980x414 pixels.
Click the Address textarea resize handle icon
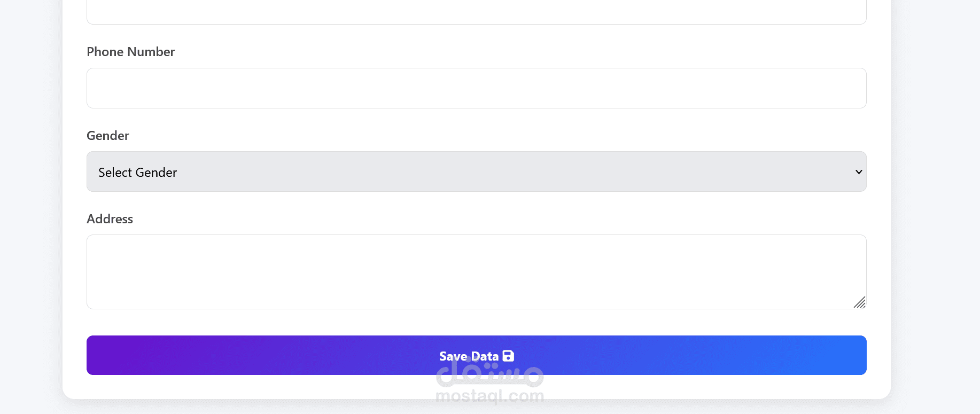(x=859, y=302)
